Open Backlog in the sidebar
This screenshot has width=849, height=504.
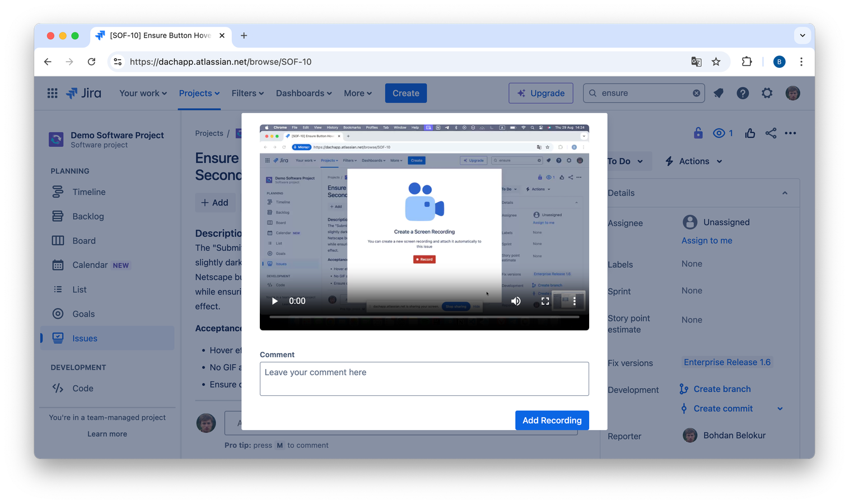tap(107, 216)
